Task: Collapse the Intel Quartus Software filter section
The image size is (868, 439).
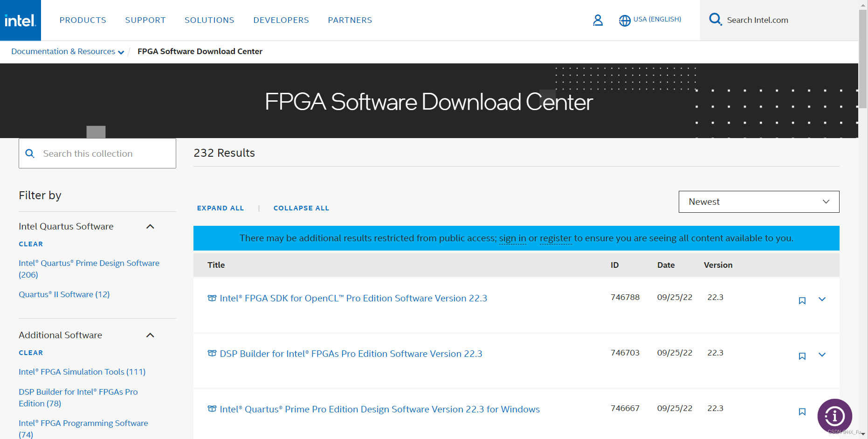Action: click(x=150, y=227)
